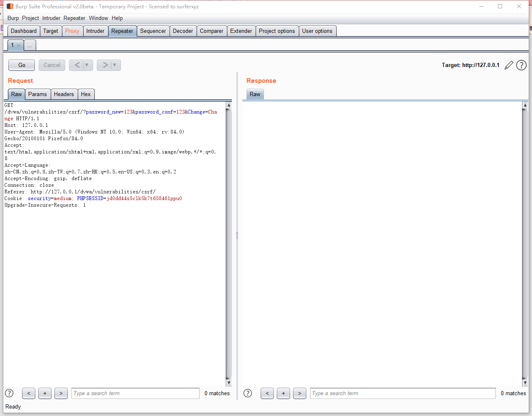Click the Ready status text
Screen dimensions: 532x416
(x=13, y=406)
